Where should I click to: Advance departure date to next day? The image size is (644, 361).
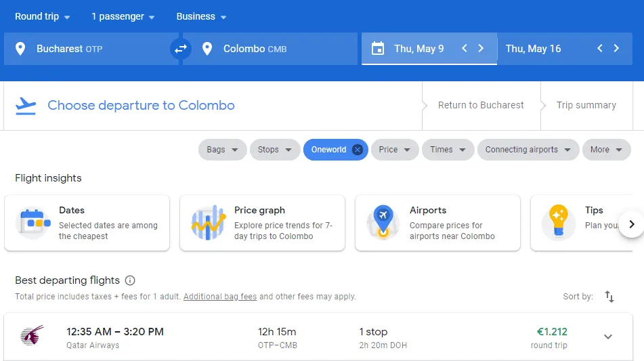click(481, 49)
